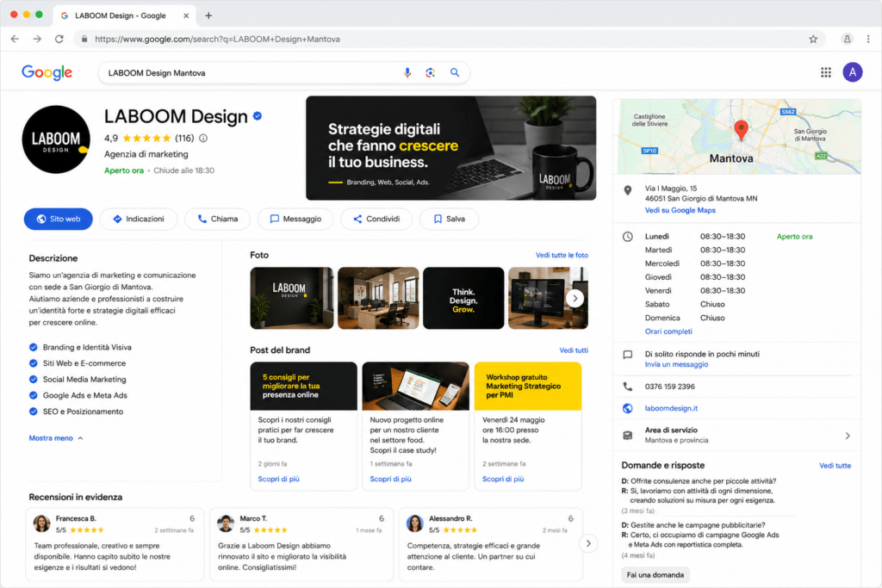
Task: Click the Salva button
Action: (449, 219)
